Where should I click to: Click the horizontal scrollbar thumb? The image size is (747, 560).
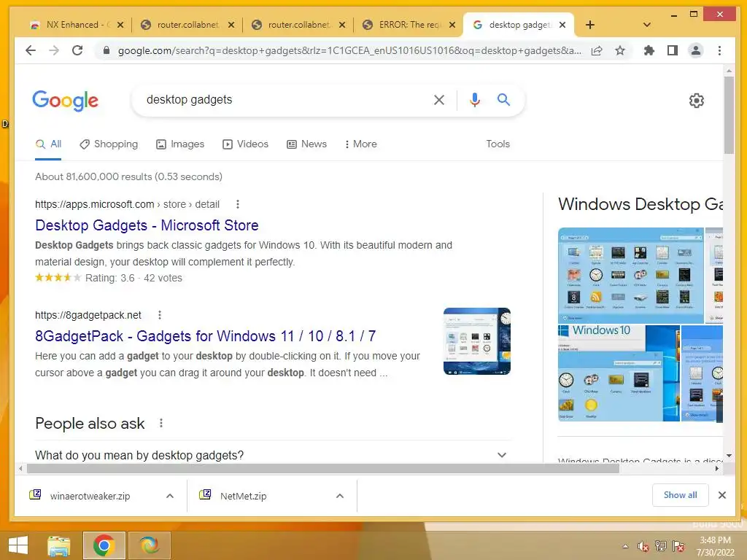(x=323, y=469)
